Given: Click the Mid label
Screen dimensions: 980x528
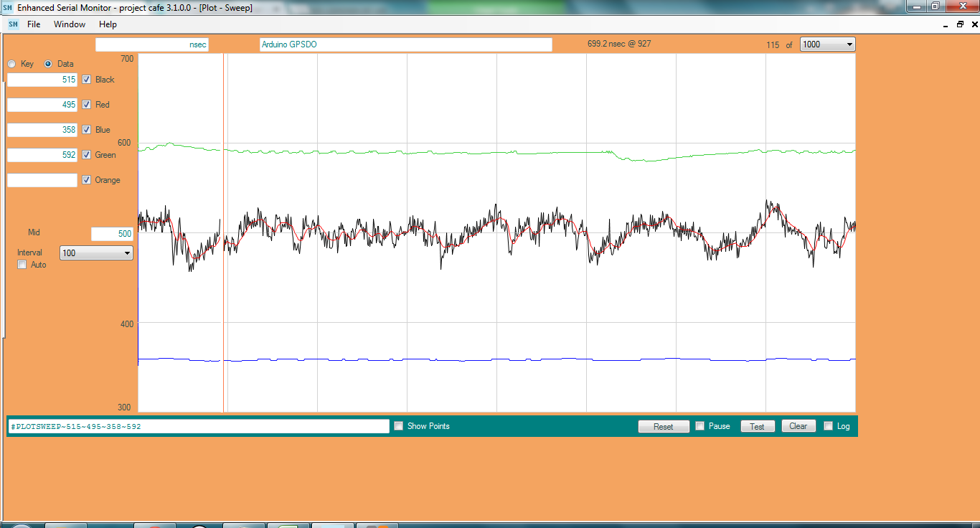Looking at the screenshot, I should [x=34, y=232].
